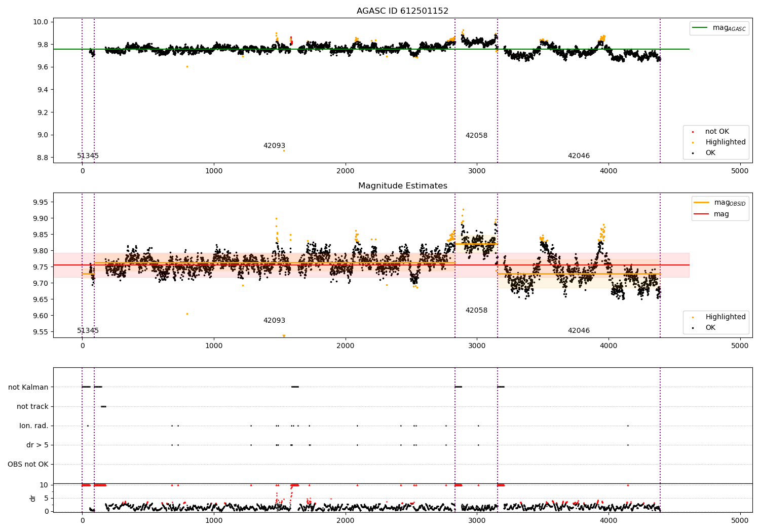Click the "9.90" y-axis tick label

(41, 219)
